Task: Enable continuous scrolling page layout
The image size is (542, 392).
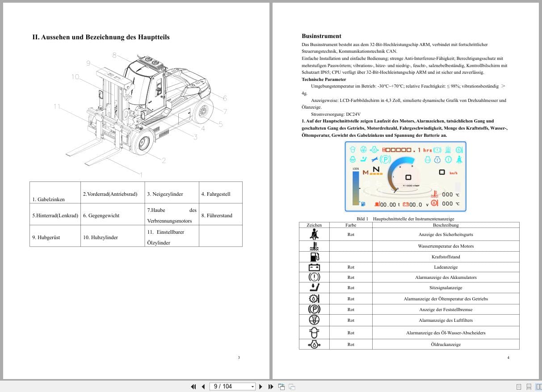Action: tap(529, 386)
